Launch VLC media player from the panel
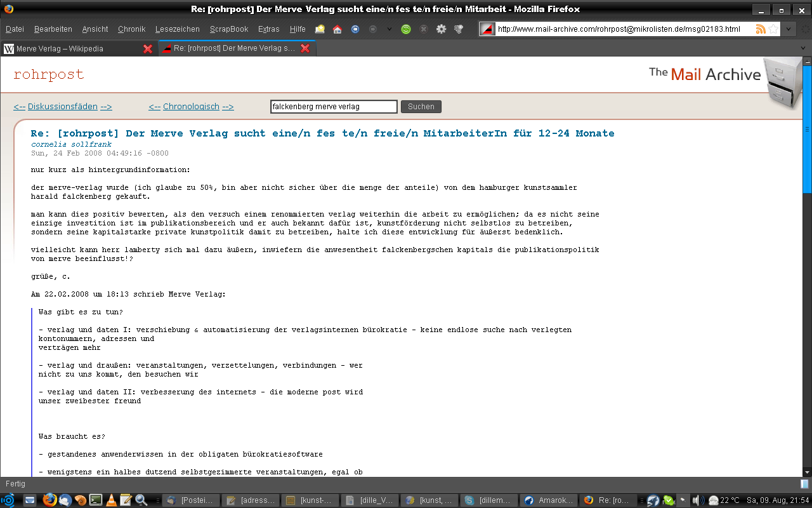The width and height of the screenshot is (812, 508). click(111, 500)
